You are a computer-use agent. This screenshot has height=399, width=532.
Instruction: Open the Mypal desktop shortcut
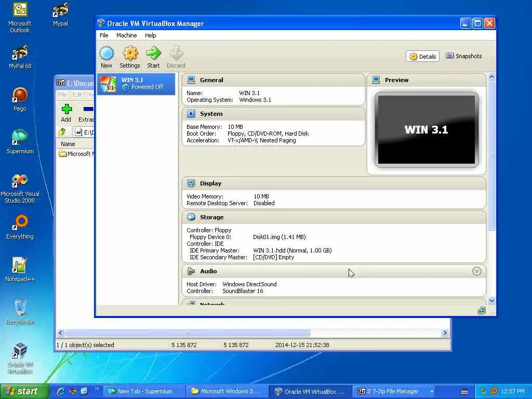click(x=60, y=15)
